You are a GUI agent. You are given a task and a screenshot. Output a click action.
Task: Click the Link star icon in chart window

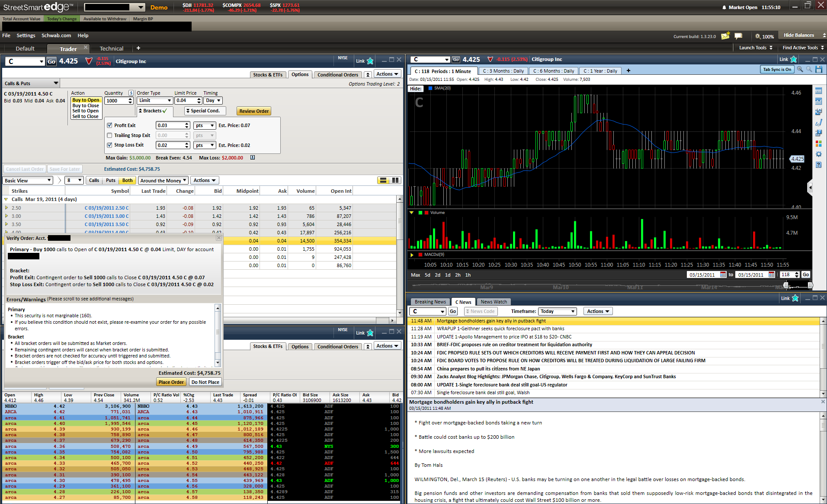tap(794, 59)
